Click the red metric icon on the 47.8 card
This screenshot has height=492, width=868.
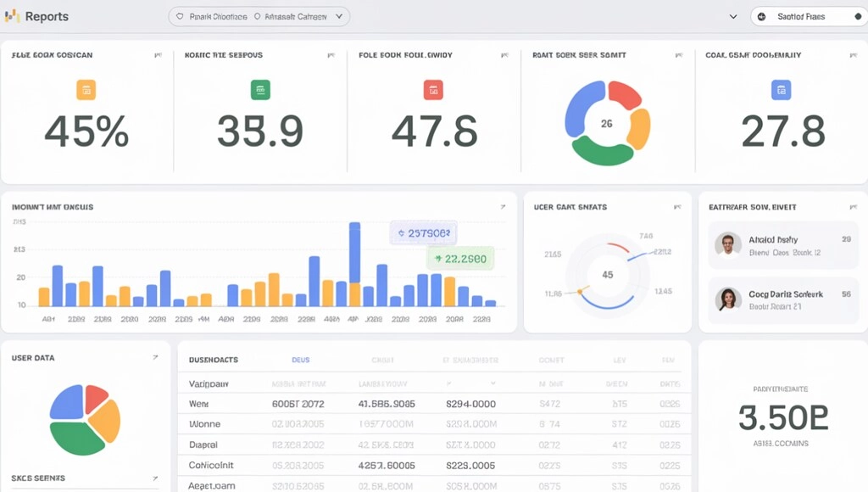coord(434,90)
